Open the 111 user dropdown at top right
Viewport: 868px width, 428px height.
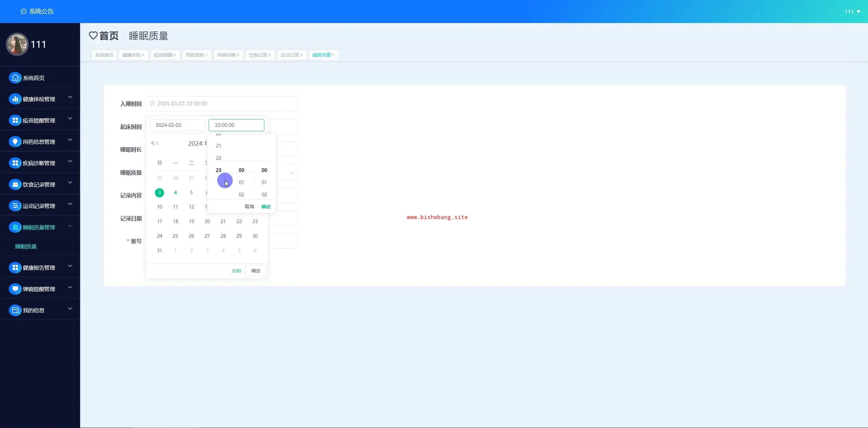(x=852, y=12)
